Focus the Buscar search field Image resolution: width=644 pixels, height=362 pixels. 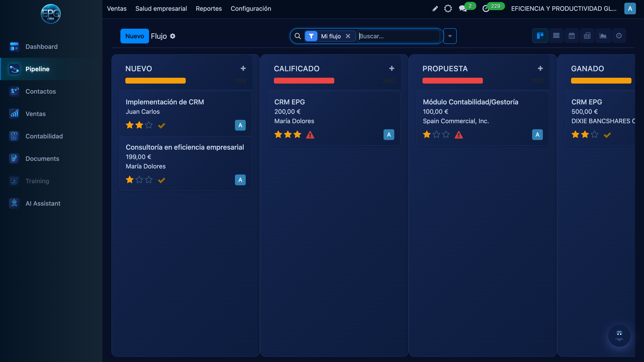click(x=397, y=36)
